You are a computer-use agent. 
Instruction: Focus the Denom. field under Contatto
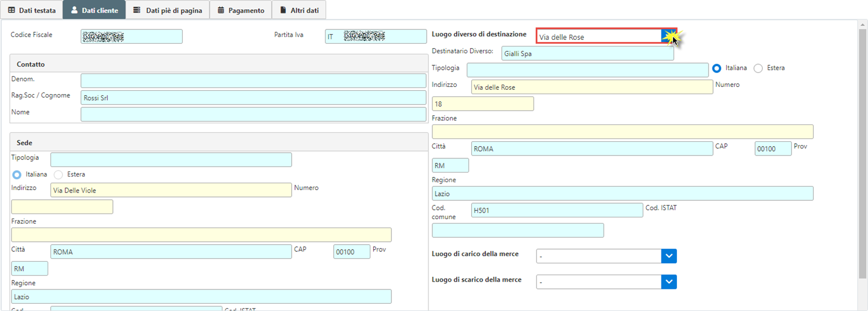click(x=253, y=81)
